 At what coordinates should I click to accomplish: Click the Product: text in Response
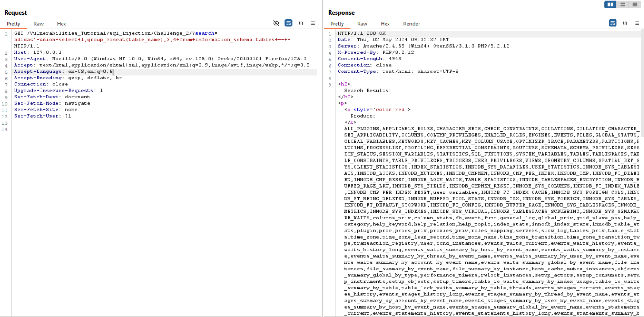363,116
